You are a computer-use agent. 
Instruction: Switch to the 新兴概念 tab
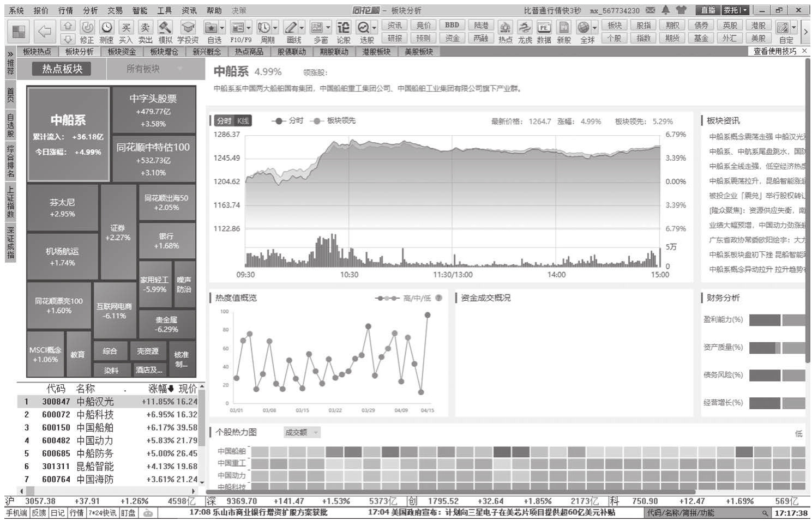pos(207,52)
